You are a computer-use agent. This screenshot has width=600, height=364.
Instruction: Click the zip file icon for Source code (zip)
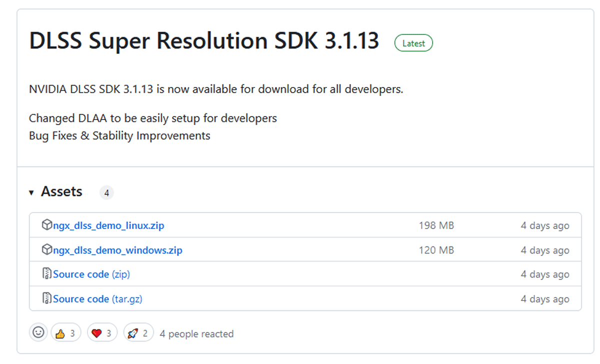(x=47, y=274)
